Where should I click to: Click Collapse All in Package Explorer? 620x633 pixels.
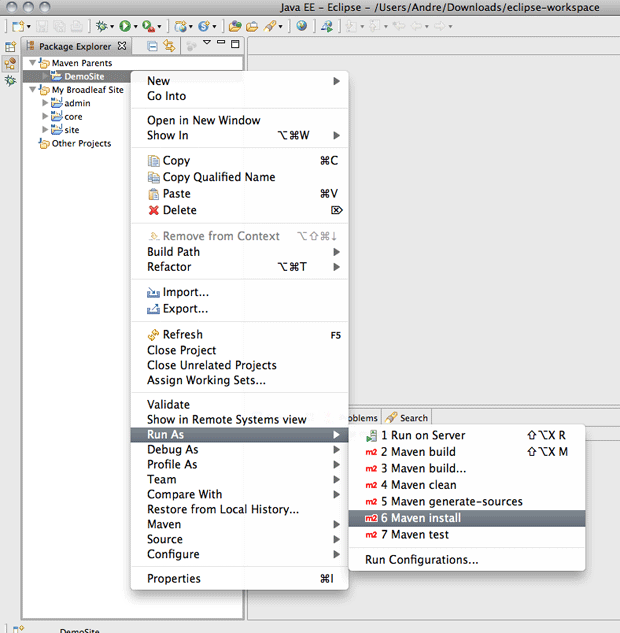pos(152,46)
